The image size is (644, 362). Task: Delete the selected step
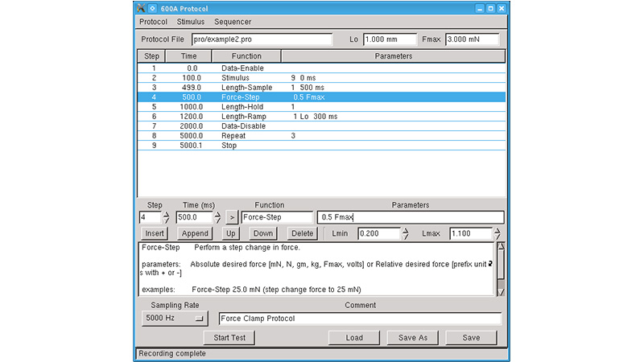303,233
